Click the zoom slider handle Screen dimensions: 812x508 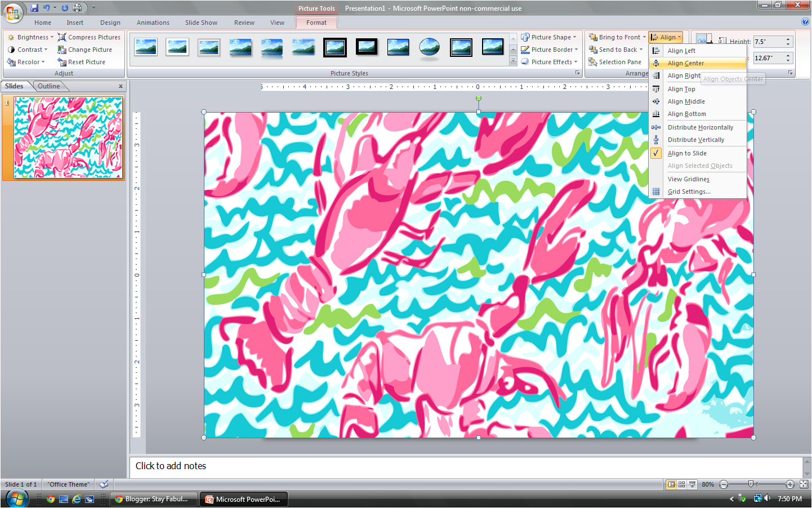point(751,484)
